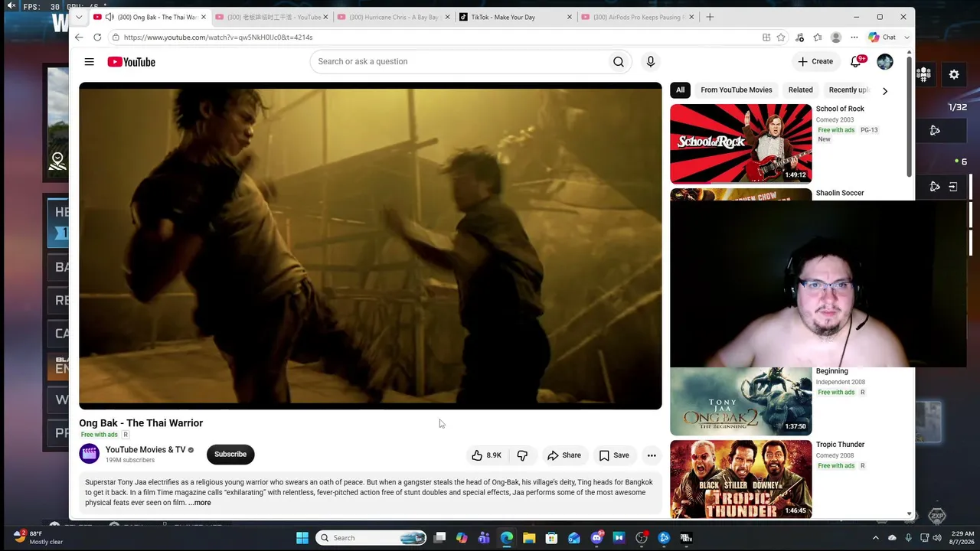Open File Explorer from the taskbar
980x551 pixels.
(x=529, y=538)
